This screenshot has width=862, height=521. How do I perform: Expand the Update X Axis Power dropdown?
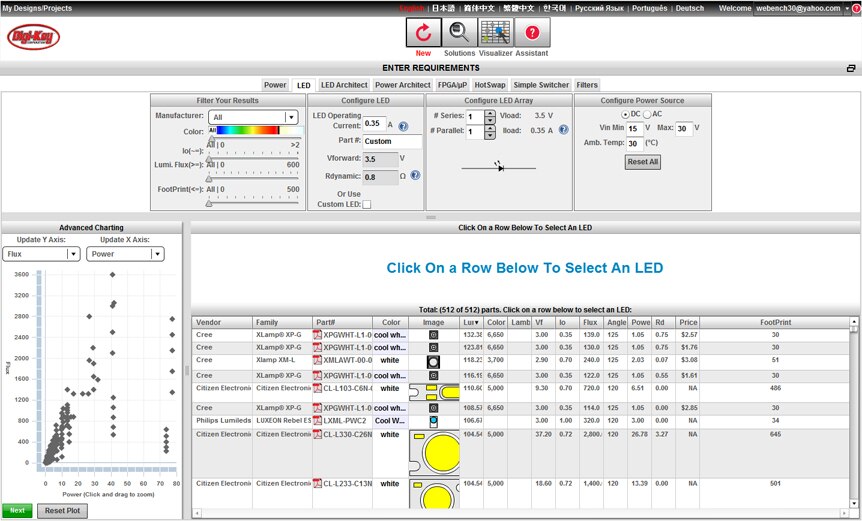(x=126, y=254)
